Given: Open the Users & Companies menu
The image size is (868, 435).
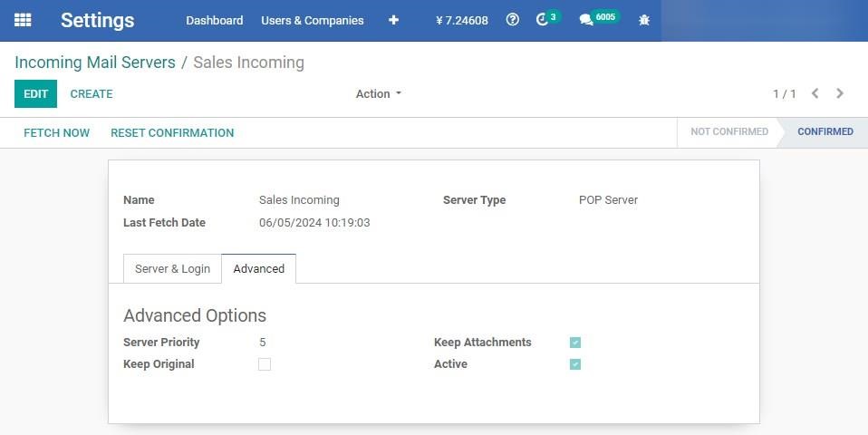Looking at the screenshot, I should (313, 21).
